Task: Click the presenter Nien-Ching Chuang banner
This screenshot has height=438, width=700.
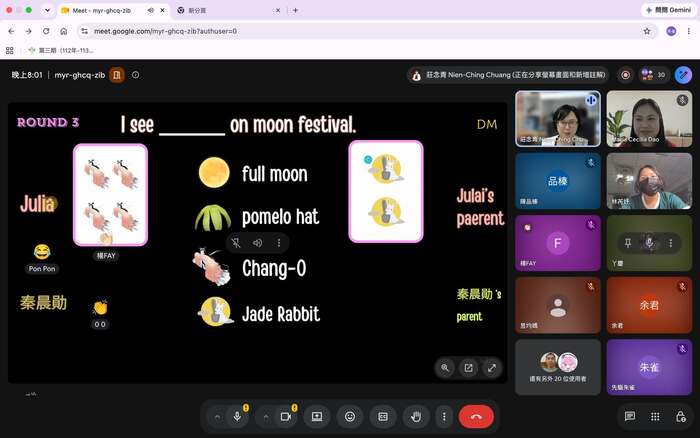Action: tap(508, 75)
